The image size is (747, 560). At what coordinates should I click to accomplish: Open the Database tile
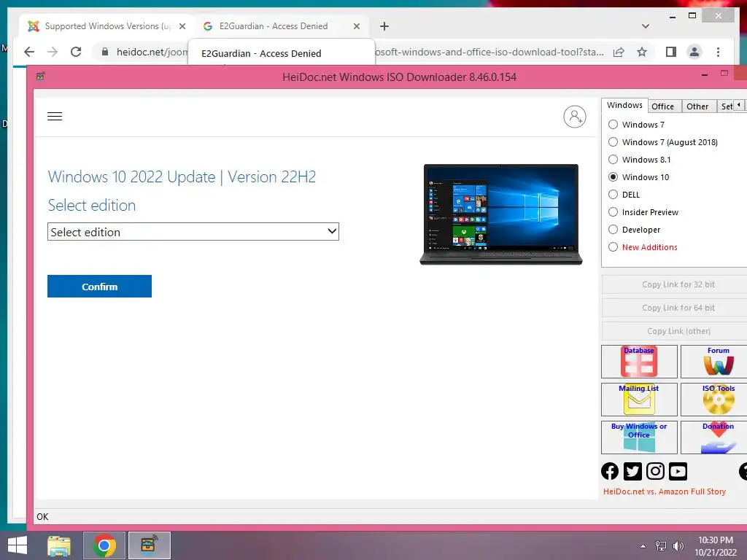click(x=639, y=362)
